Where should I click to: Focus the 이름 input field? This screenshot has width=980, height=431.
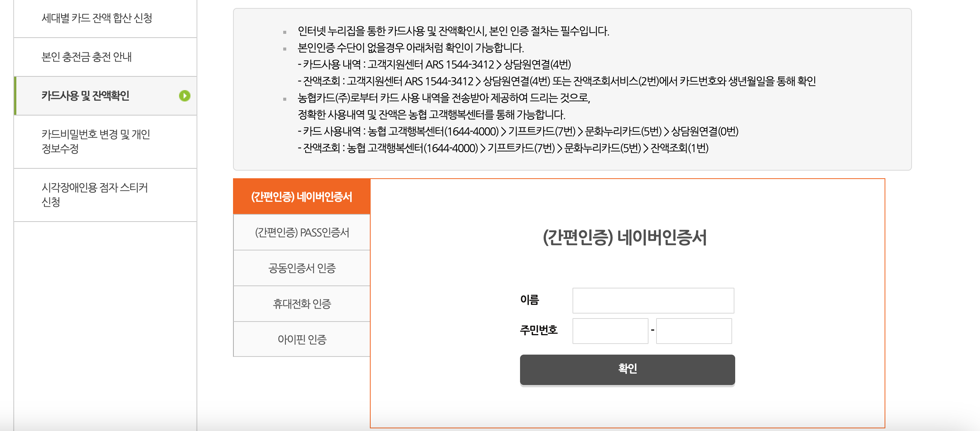pyautogui.click(x=653, y=301)
